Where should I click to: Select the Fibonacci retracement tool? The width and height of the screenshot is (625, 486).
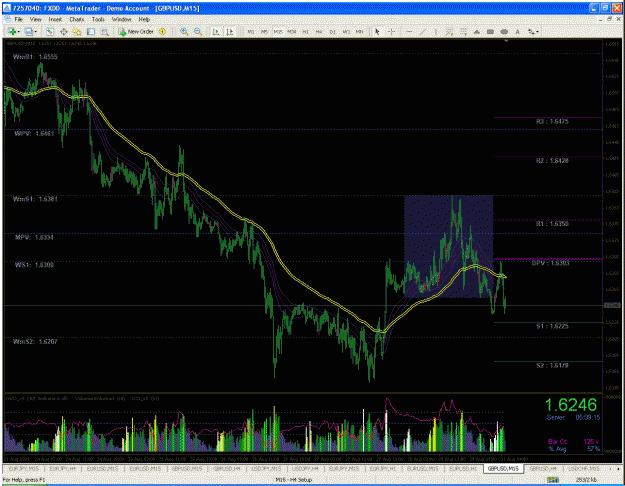[463, 31]
